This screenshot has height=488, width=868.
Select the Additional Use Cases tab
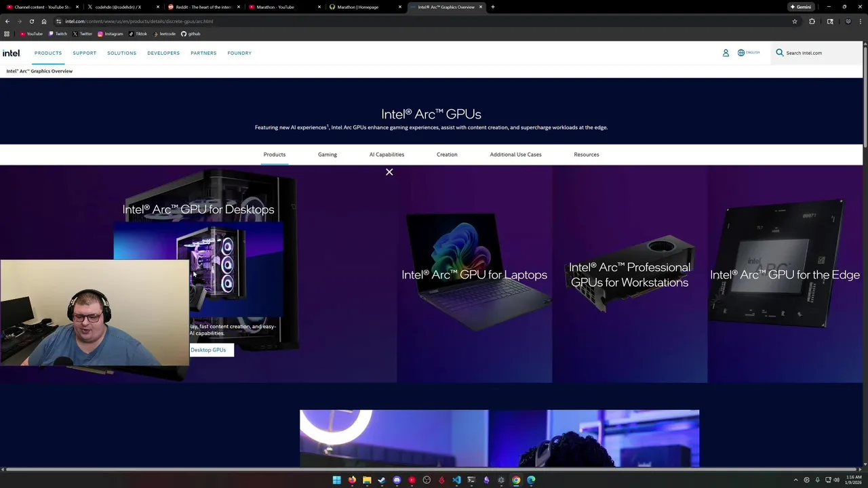point(516,155)
